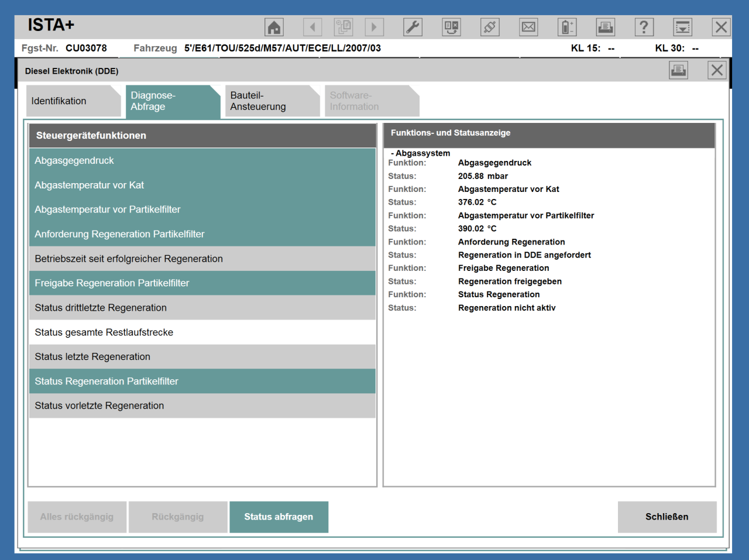749x560 pixels.
Task: Open the connection plug icon
Action: click(490, 27)
